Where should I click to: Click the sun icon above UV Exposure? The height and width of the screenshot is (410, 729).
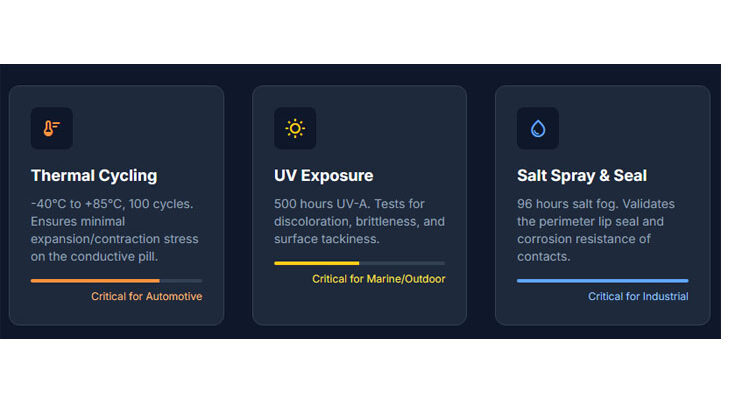click(295, 128)
